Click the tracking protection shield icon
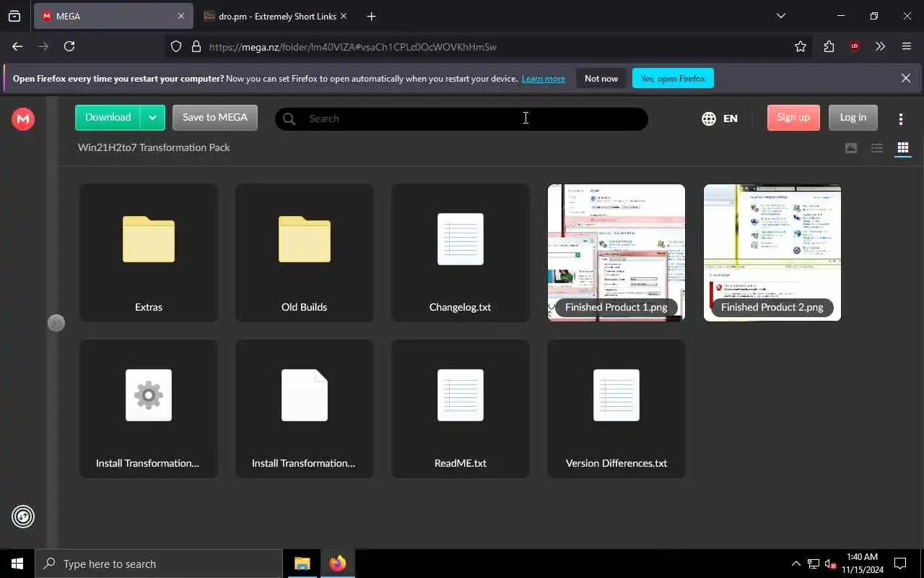Image resolution: width=924 pixels, height=578 pixels. tap(176, 46)
